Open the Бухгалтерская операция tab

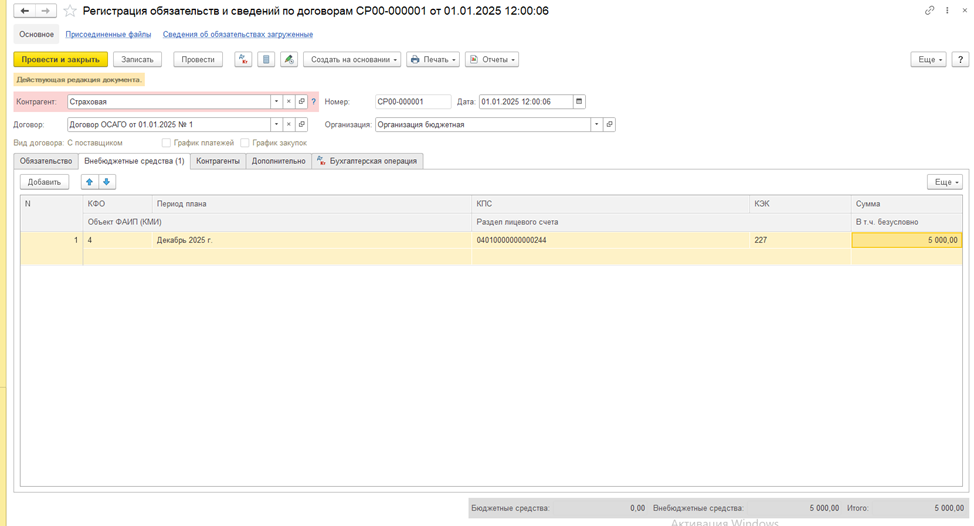coord(367,161)
